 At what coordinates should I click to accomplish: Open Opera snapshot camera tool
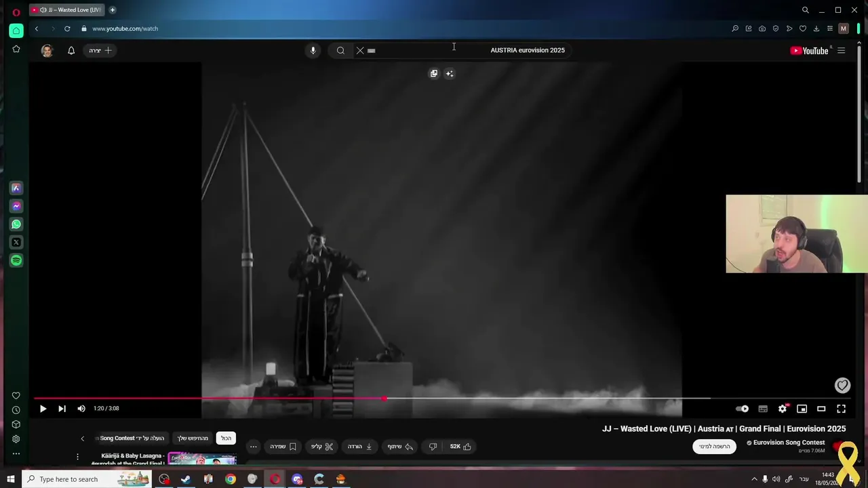[x=762, y=28]
